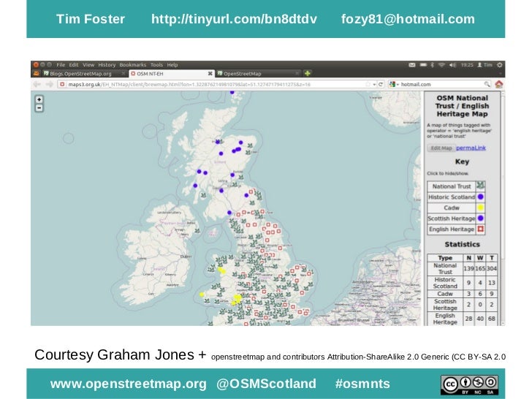
Task: Click the site favicon in the address bar
Action: 62,84
